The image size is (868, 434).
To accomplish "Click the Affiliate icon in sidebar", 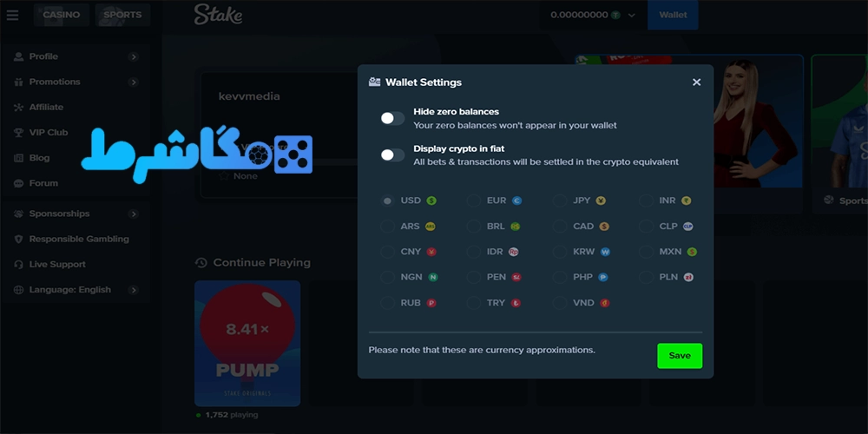I will tap(19, 108).
